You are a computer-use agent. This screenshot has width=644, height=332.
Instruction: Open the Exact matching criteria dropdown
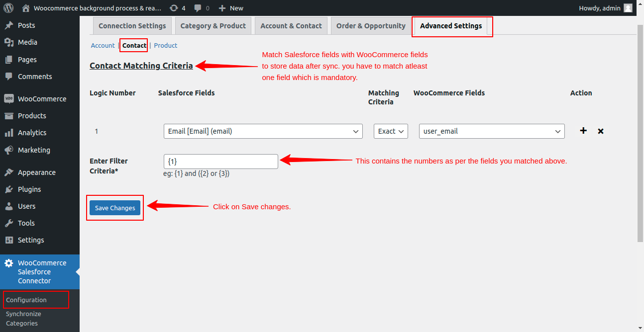(x=391, y=131)
